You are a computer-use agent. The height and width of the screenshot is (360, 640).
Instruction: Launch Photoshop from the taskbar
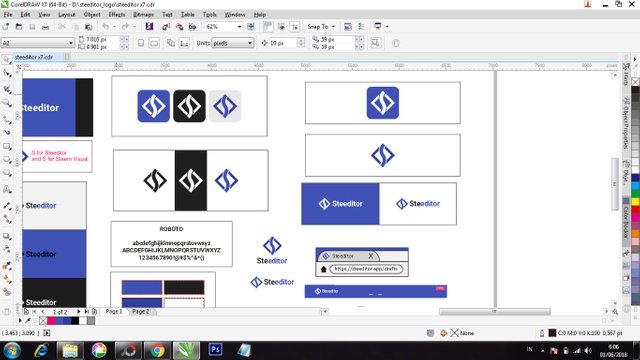tap(215, 350)
